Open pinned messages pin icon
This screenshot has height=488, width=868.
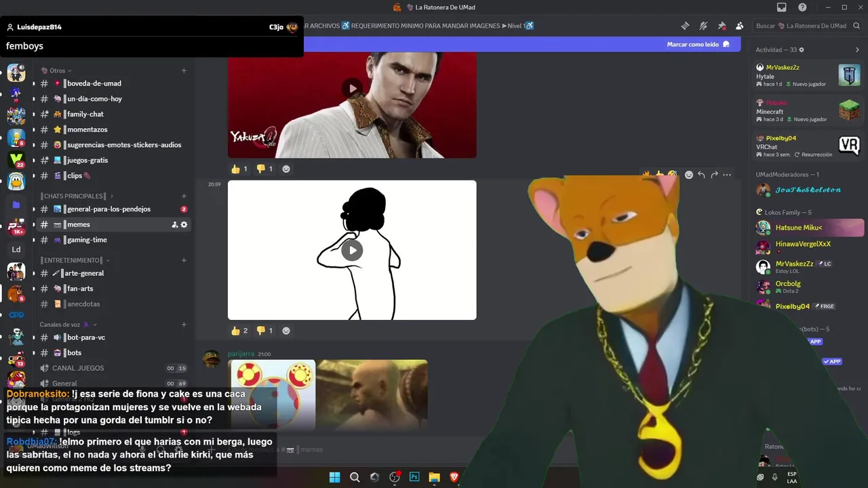click(x=722, y=26)
